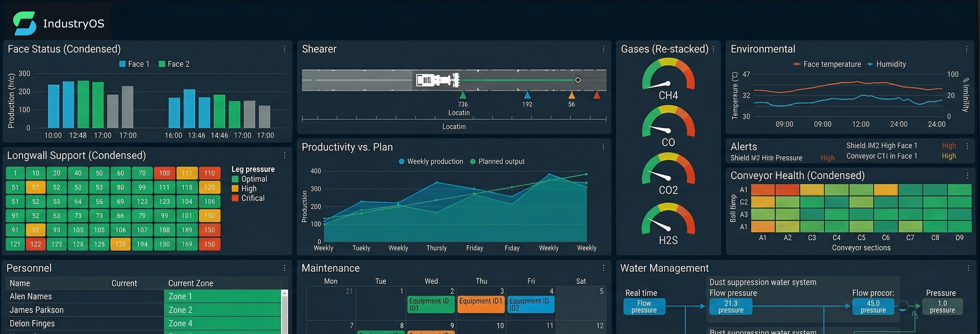Open the Gases (Re-stacked) options menu
980x334 pixels.
pyautogui.click(x=713, y=49)
